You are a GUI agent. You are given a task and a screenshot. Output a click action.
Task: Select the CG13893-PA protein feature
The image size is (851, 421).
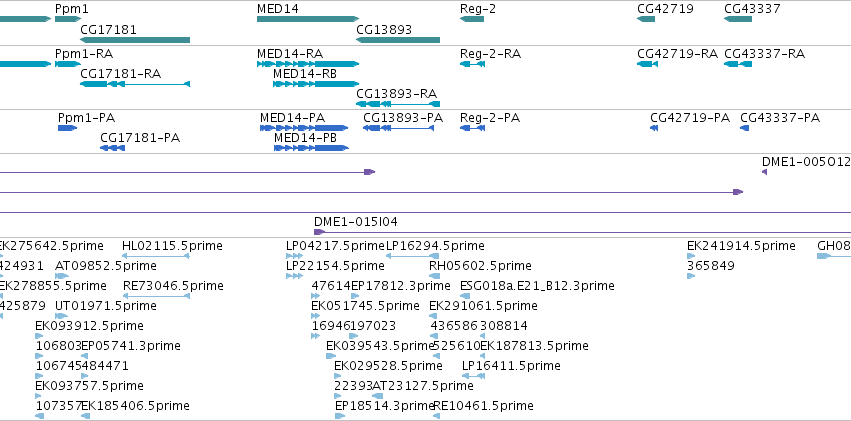(x=398, y=128)
